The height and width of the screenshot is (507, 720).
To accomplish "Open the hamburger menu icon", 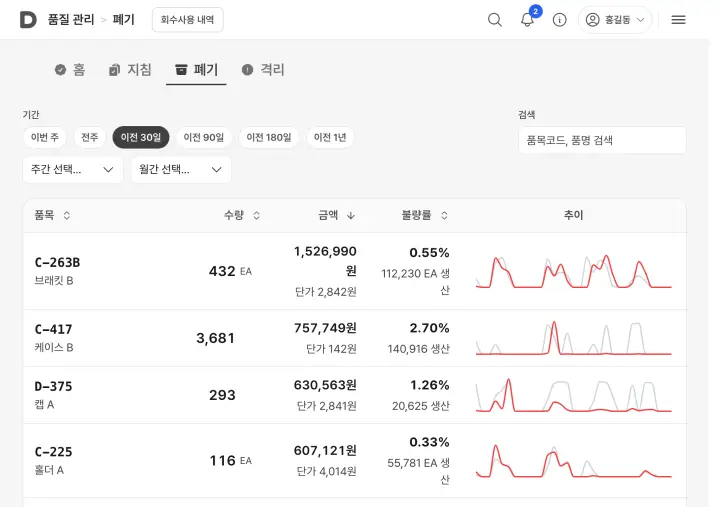I will pyautogui.click(x=678, y=20).
